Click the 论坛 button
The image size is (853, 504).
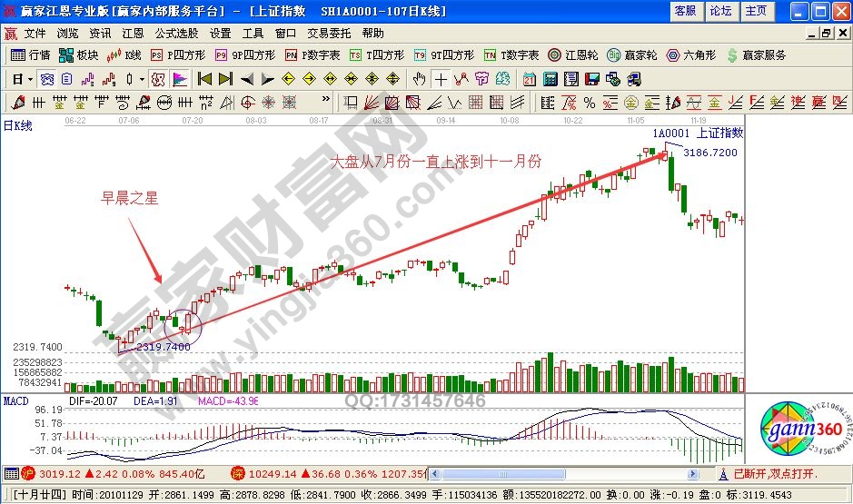pyautogui.click(x=720, y=11)
